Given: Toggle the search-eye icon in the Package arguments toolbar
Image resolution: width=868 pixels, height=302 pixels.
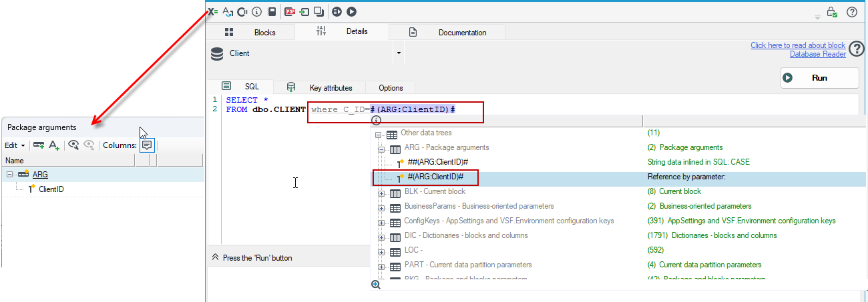Looking at the screenshot, I should coord(74,145).
